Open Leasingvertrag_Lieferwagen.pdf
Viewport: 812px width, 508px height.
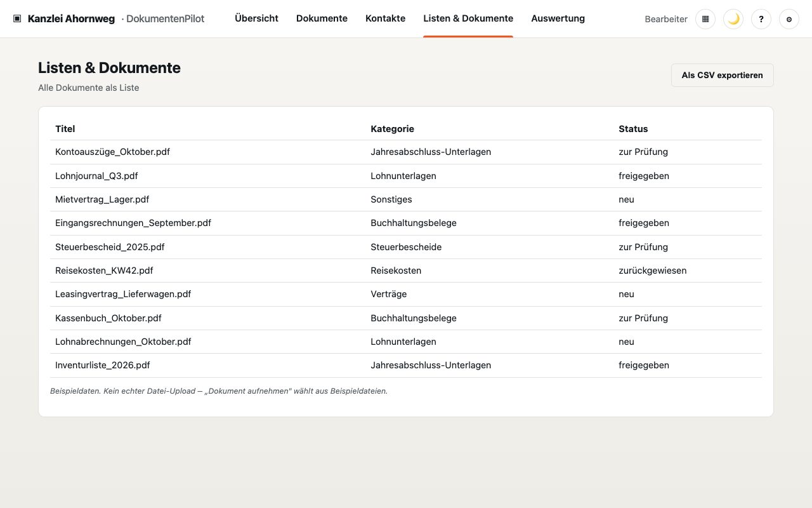tap(123, 294)
